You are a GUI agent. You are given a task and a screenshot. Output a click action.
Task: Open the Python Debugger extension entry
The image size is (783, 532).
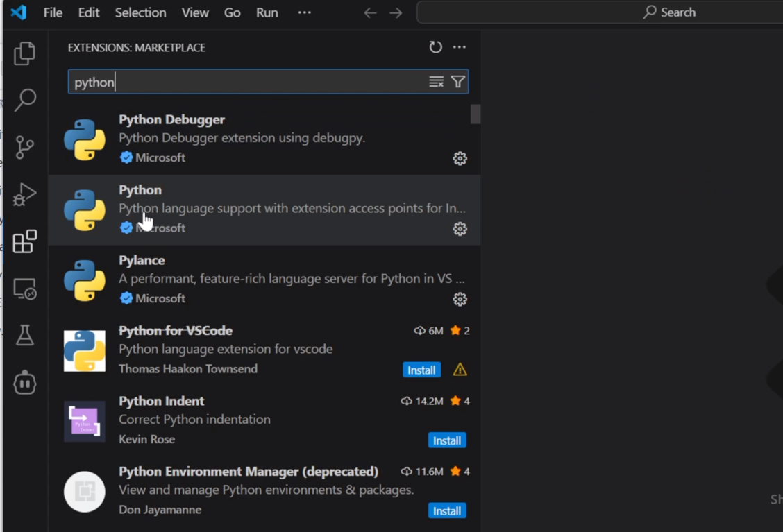pyautogui.click(x=264, y=139)
